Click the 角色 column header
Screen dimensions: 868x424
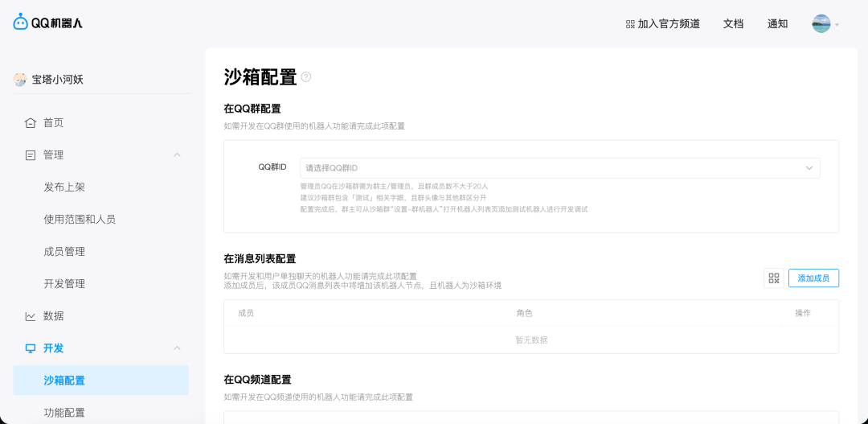[524, 313]
